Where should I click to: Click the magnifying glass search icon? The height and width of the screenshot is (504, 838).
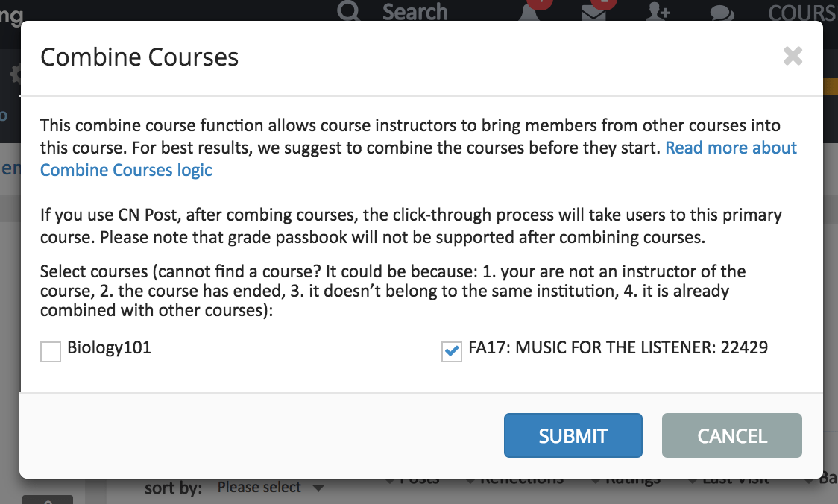[x=348, y=10]
